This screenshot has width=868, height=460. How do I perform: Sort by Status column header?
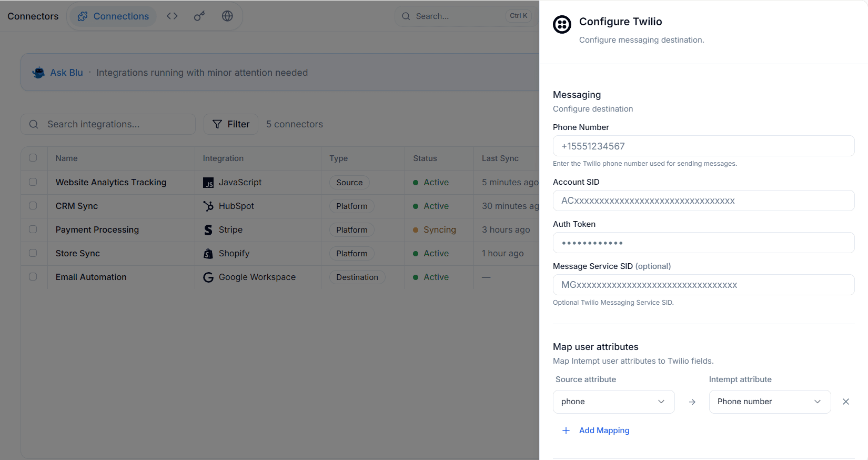click(425, 158)
